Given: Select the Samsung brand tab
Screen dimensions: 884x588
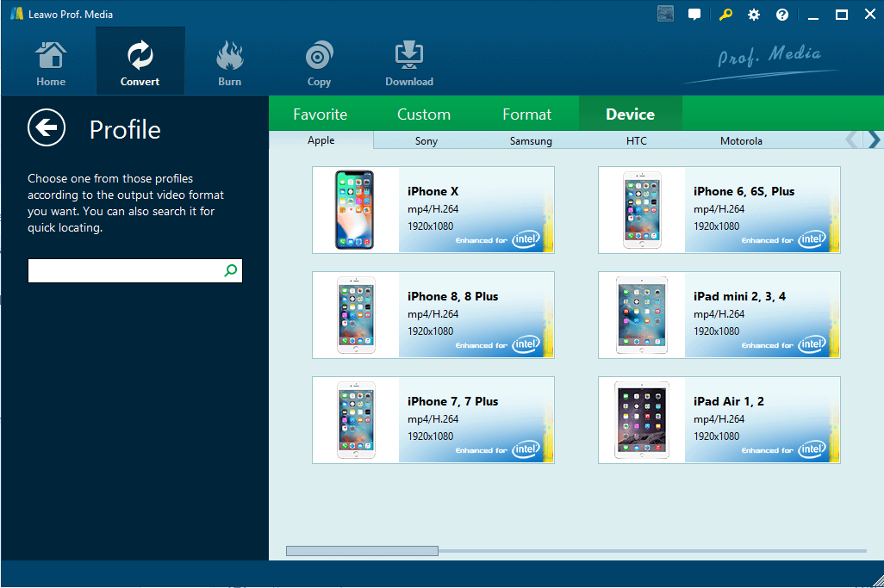Looking at the screenshot, I should tap(531, 141).
